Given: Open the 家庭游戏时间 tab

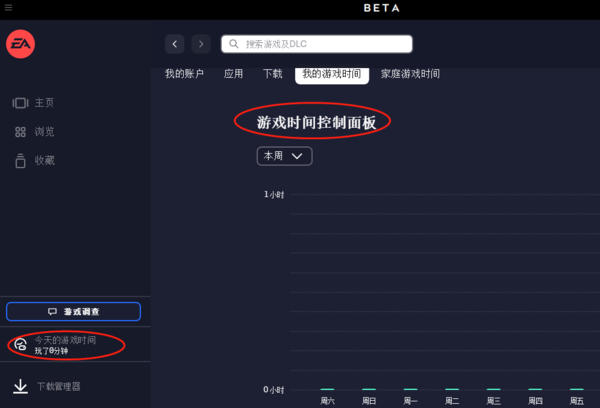Looking at the screenshot, I should click(x=410, y=73).
